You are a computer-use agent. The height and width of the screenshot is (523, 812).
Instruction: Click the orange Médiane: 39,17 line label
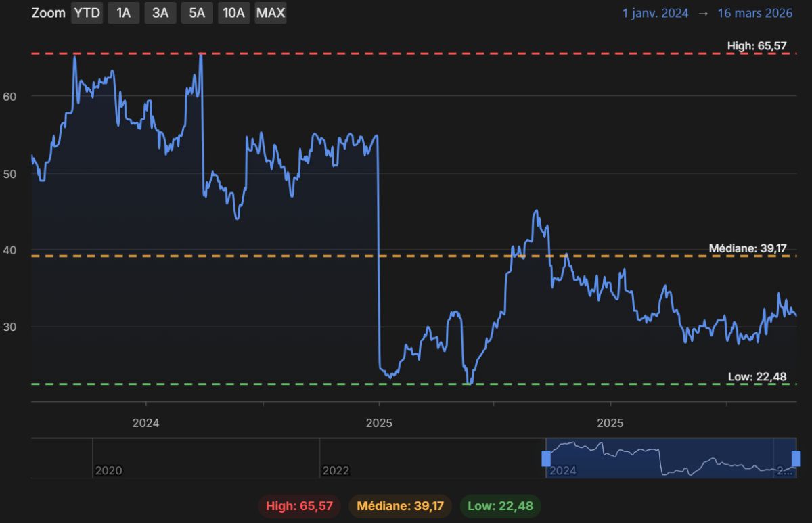pos(748,248)
